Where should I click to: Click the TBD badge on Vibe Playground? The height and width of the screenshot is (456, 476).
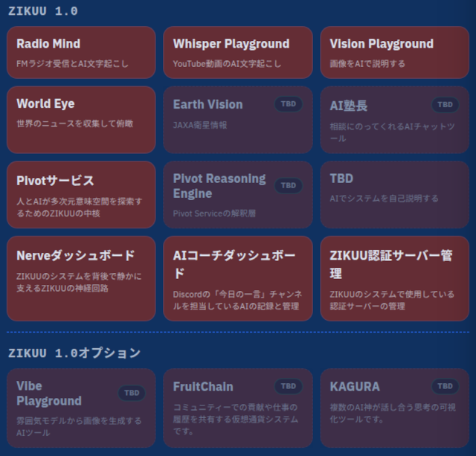coord(132,394)
